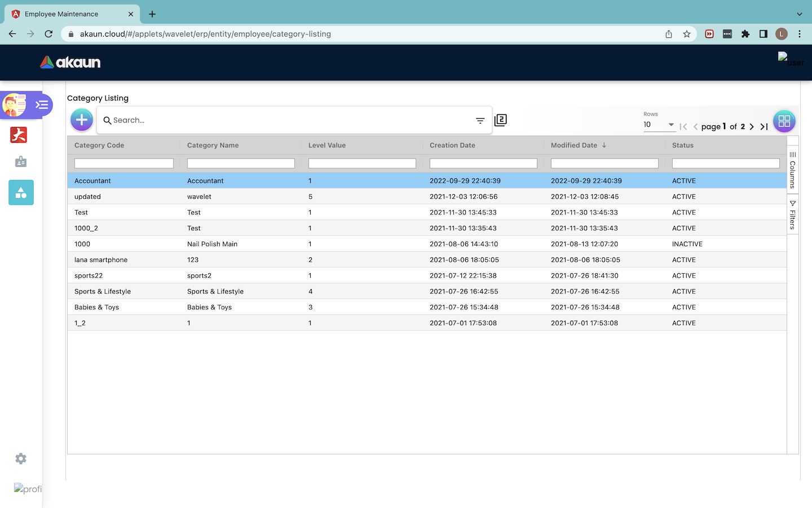
Task: Open the search filter options icon
Action: tap(480, 120)
